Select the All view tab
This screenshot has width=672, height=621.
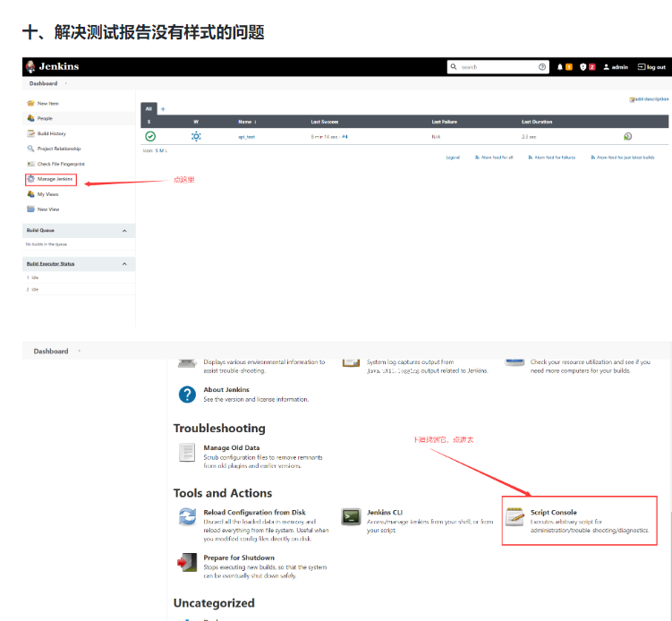(x=149, y=109)
